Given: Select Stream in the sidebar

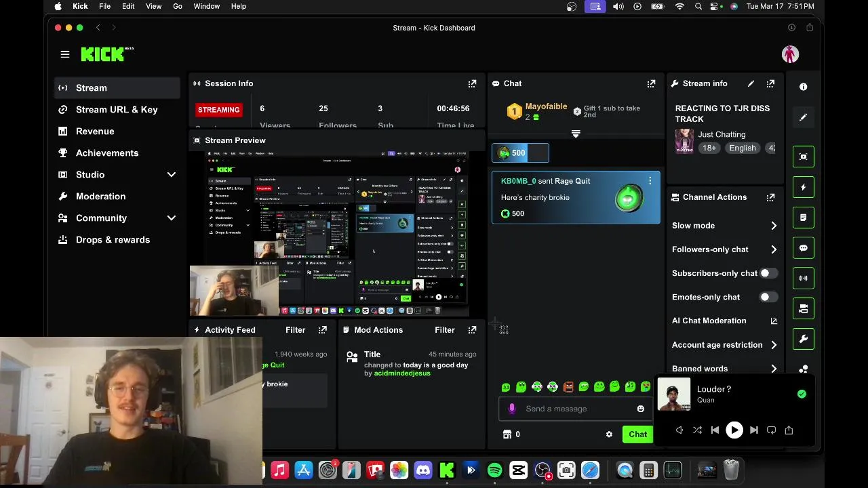Looking at the screenshot, I should [x=117, y=88].
